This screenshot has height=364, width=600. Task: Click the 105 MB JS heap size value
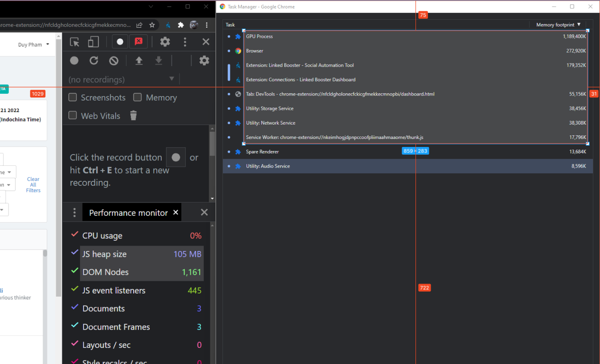click(188, 254)
